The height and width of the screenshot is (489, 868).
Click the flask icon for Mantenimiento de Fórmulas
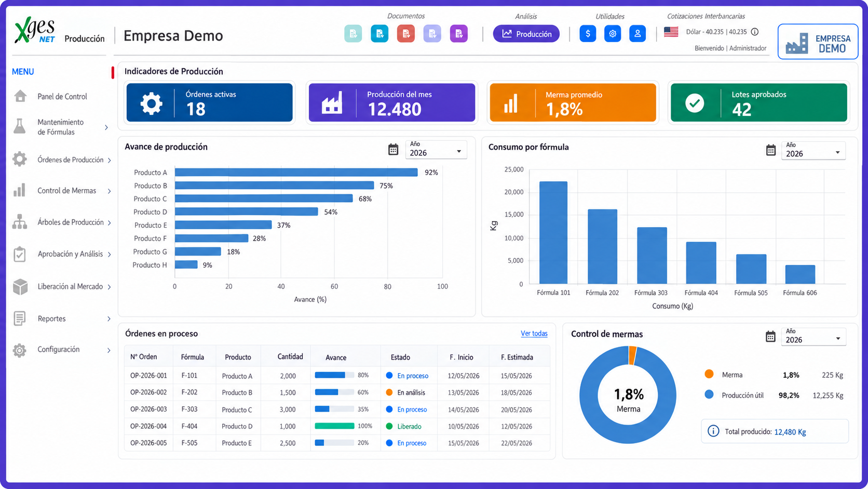20,126
